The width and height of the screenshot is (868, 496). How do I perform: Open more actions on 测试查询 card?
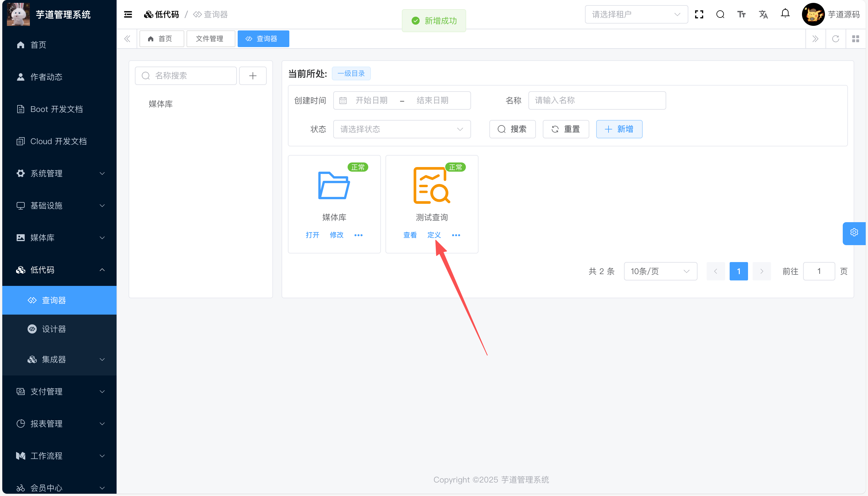pos(456,235)
